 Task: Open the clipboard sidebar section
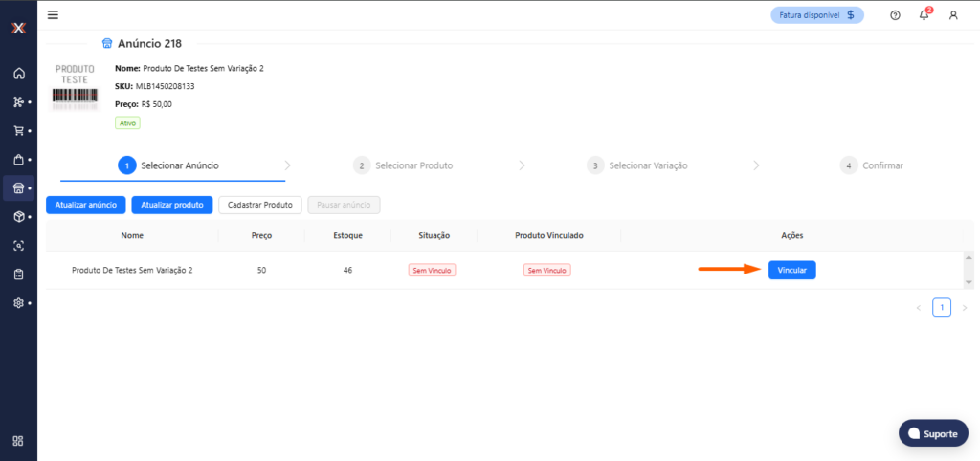tap(18, 274)
